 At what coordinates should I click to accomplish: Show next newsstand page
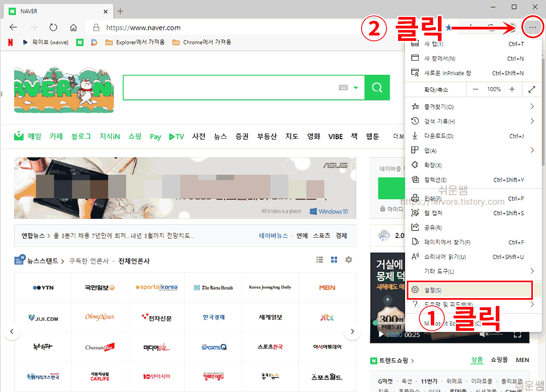(x=352, y=331)
